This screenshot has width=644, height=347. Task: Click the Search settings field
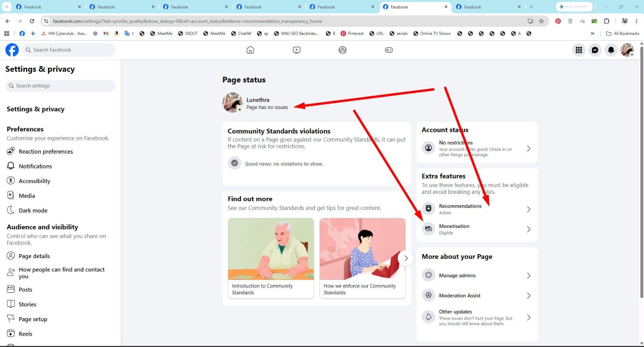(x=60, y=86)
